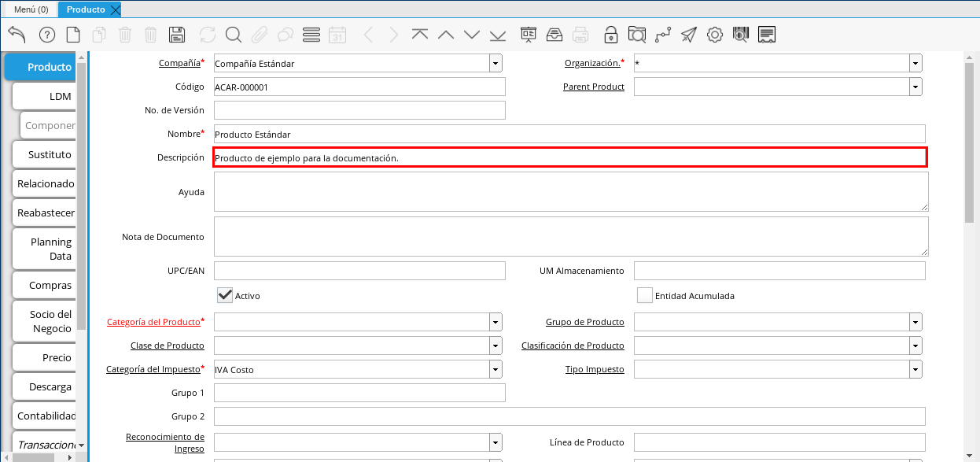Open the Report presentation board icon
Screen dimensions: 980x462
(x=529, y=35)
